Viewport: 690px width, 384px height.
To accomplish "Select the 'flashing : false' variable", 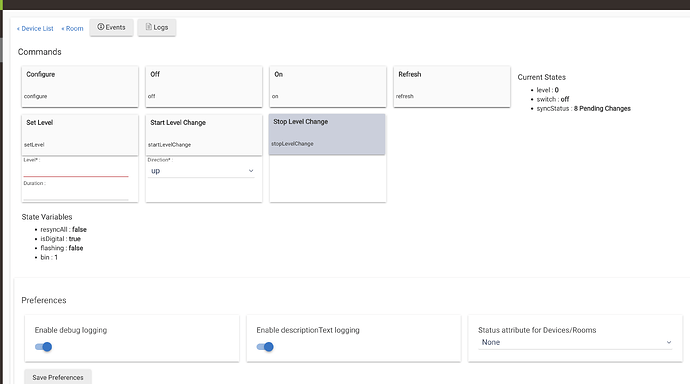I will 62,248.
